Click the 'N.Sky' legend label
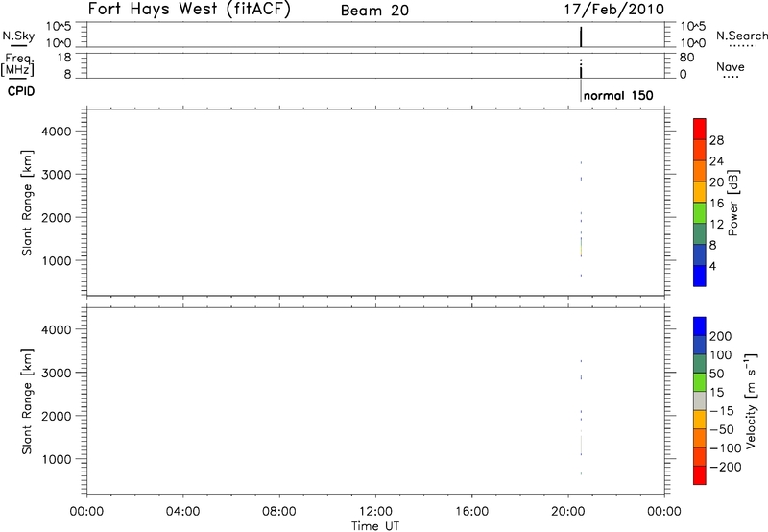 (18, 36)
